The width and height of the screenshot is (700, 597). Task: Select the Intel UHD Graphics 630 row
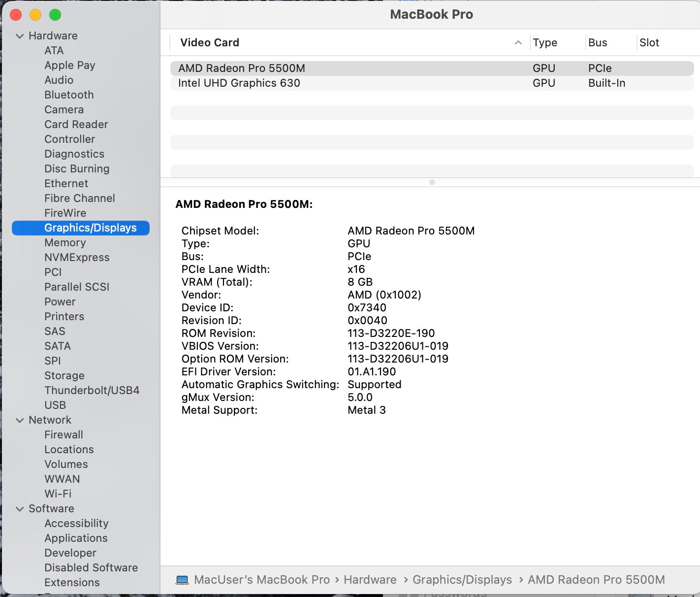tap(240, 83)
